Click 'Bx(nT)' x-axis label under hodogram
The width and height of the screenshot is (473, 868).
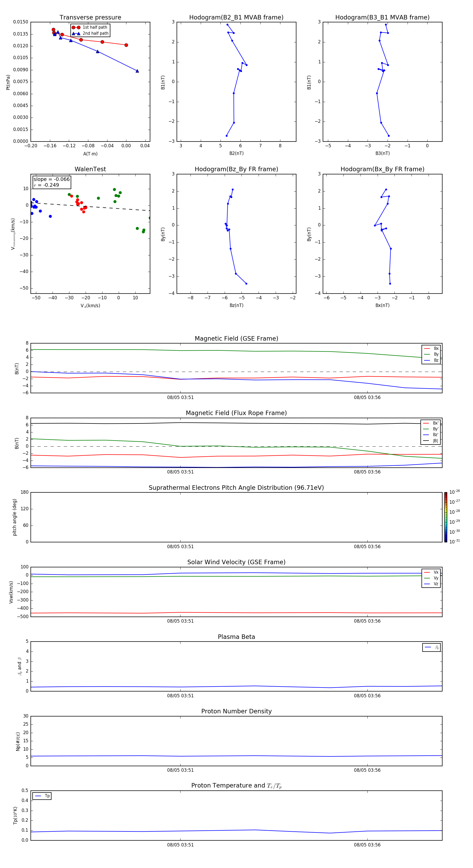click(x=382, y=305)
